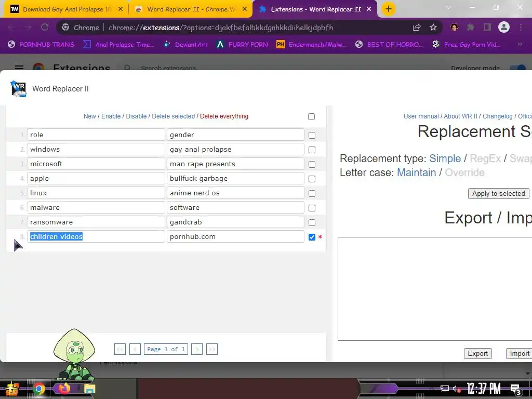Click Delete selected link
This screenshot has height=399, width=532.
[174, 116]
